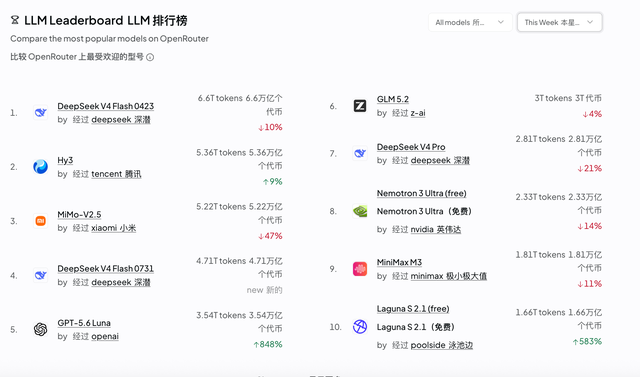The width and height of the screenshot is (640, 377).
Task: Click the Tencent Hy3 blue logo icon
Action: (40, 167)
